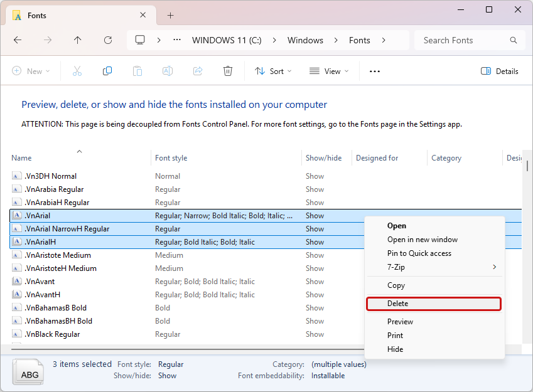The width and height of the screenshot is (533, 392).
Task: Click the This PC monitor icon
Action: coord(140,40)
